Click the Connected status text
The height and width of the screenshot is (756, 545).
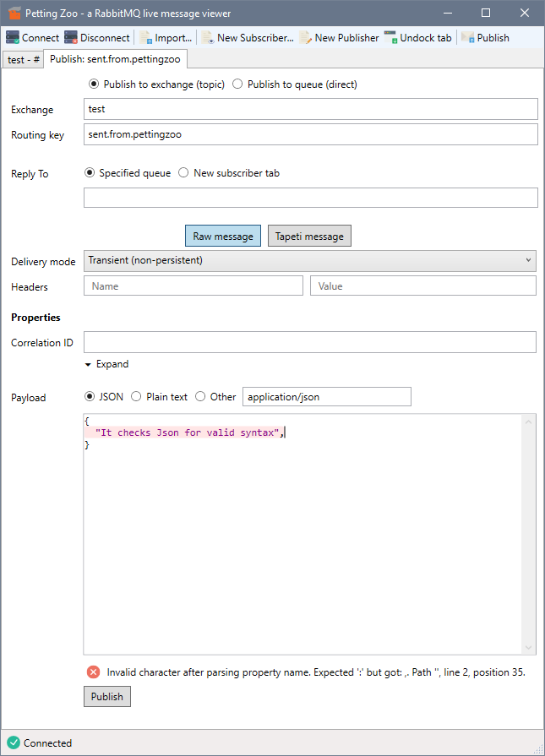(x=48, y=743)
